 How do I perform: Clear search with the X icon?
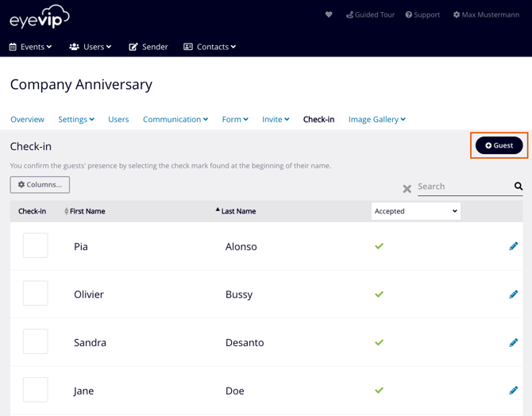pyautogui.click(x=407, y=189)
